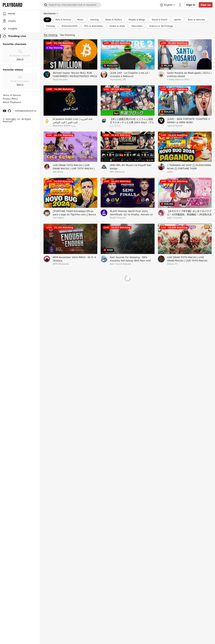Open Unchained_Off channel avatar
The height and width of the screenshot is (644, 215).
pos(104,75)
